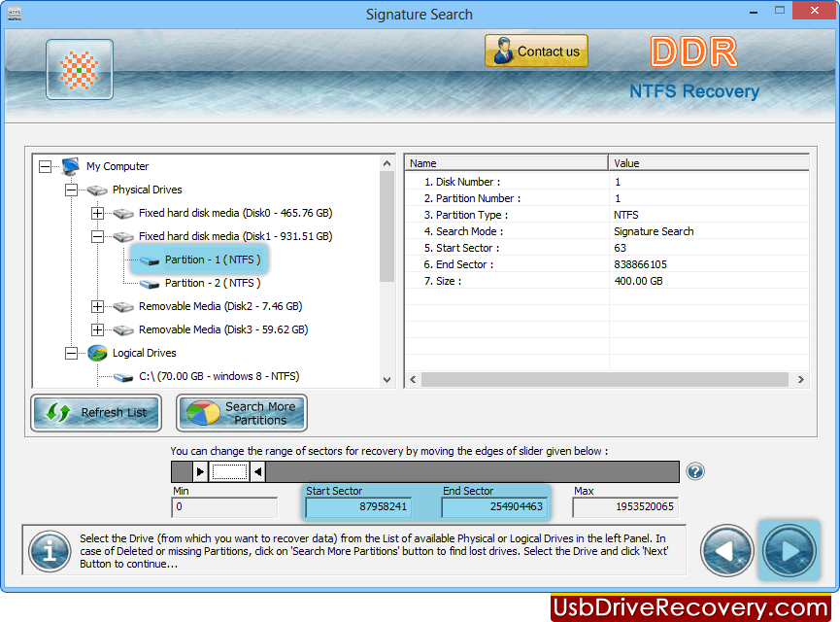This screenshot has width=840, height=622.
Task: Click the My Computer icon
Action: click(x=71, y=166)
